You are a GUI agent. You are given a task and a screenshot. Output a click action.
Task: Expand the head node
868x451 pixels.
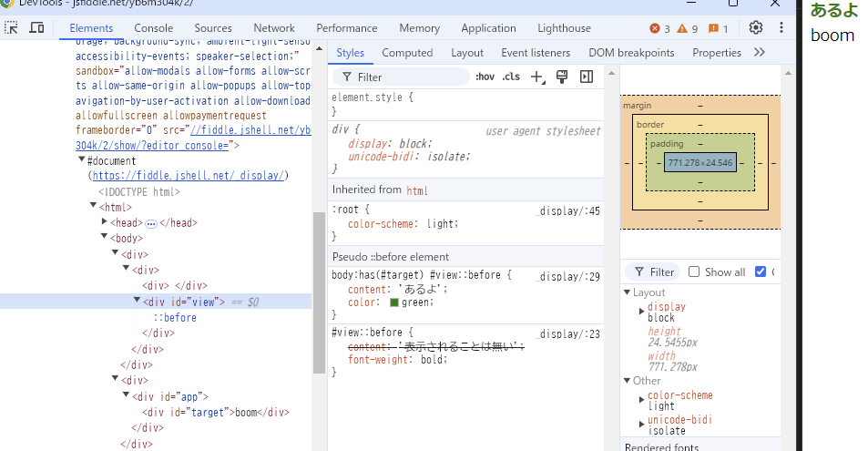point(104,221)
